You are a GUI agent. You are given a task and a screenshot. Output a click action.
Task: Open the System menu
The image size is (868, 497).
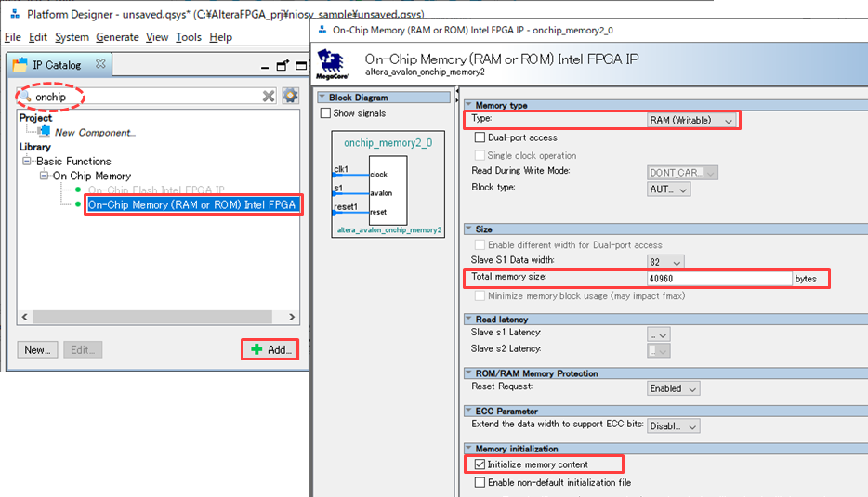[x=72, y=37]
